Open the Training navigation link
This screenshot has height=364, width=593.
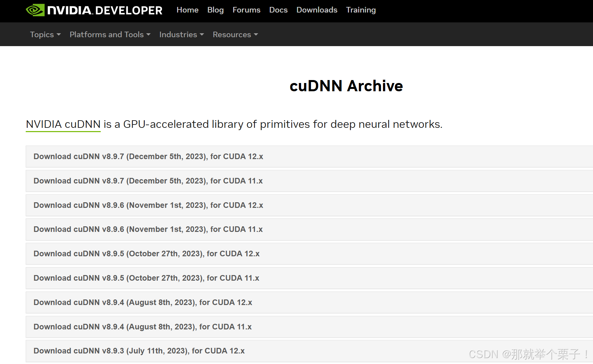361,10
